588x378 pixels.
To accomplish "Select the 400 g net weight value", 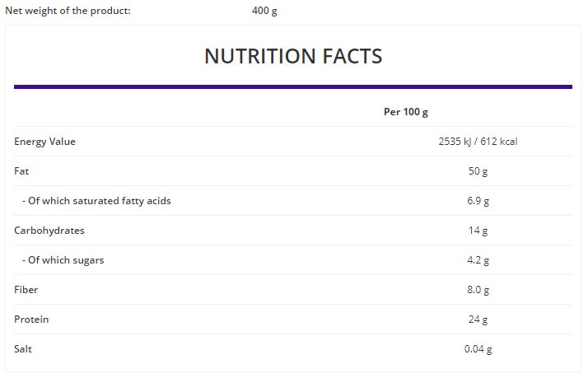I will coord(264,11).
